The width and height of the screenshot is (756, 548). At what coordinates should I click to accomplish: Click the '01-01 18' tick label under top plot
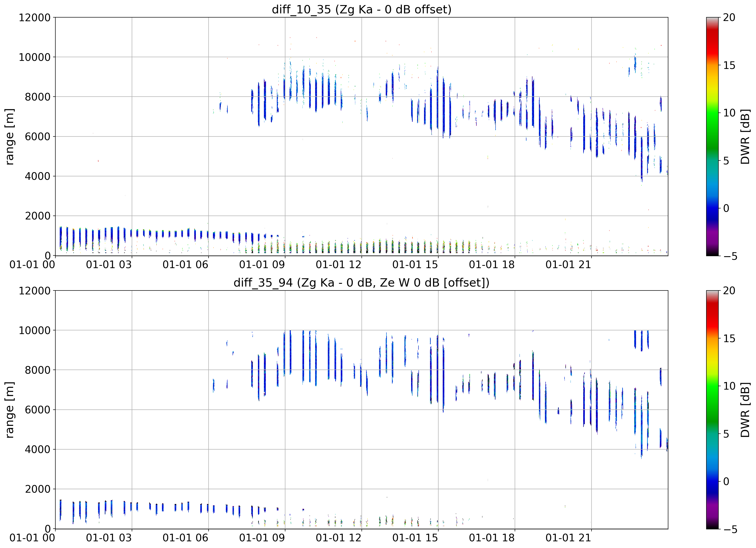pyautogui.click(x=492, y=265)
